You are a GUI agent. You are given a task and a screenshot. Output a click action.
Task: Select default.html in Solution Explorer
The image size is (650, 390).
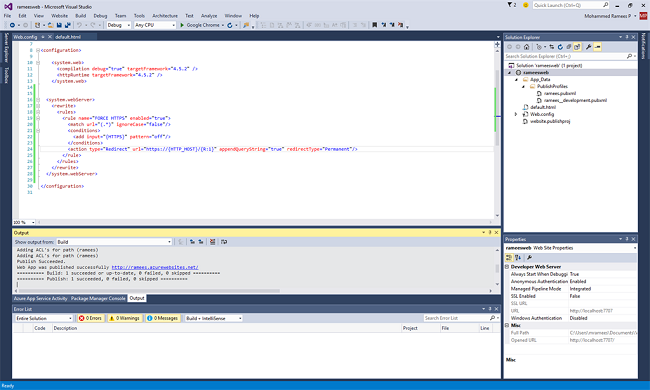pyautogui.click(x=543, y=107)
